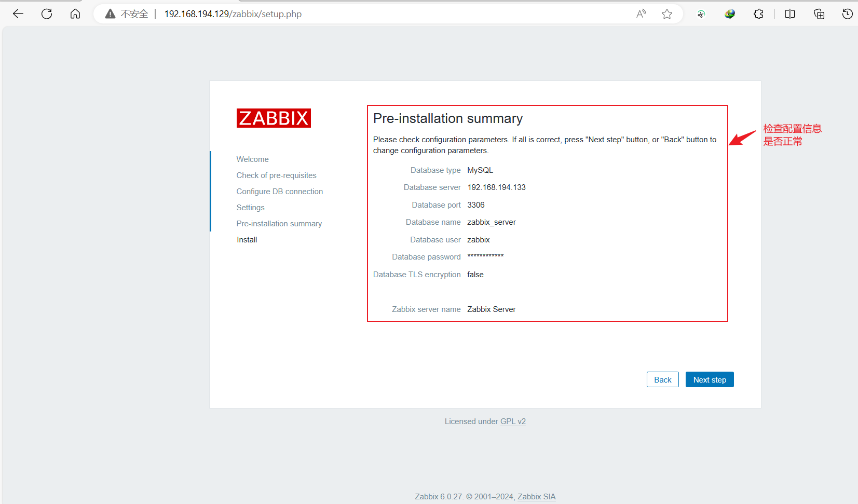Click the ZABBIX logo
This screenshot has width=858, height=504.
274,118
